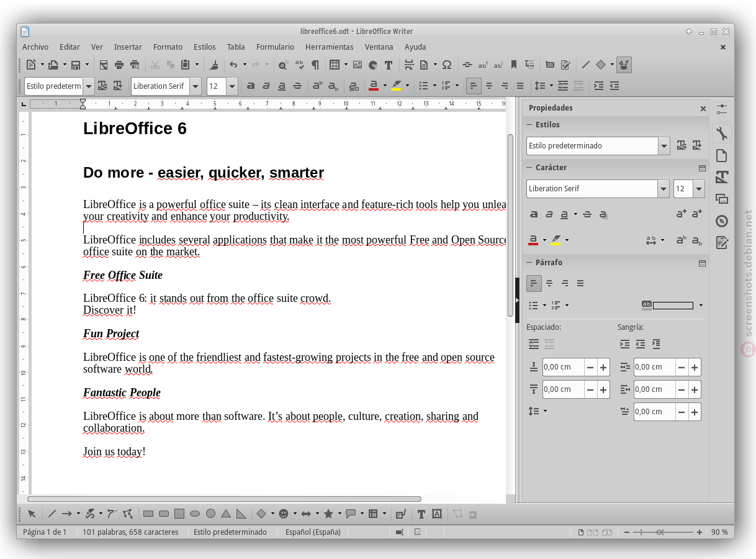Select the Isosceles Triangle drawing shape

click(226, 514)
